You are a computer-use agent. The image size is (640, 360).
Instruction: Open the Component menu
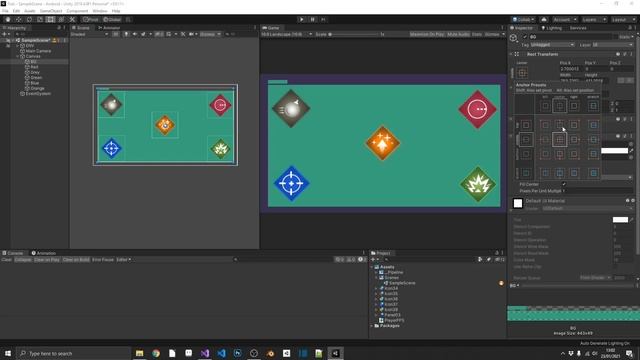pos(77,11)
